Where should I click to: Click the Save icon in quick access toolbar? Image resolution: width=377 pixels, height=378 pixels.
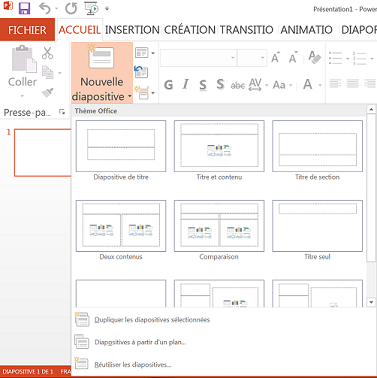(x=24, y=8)
